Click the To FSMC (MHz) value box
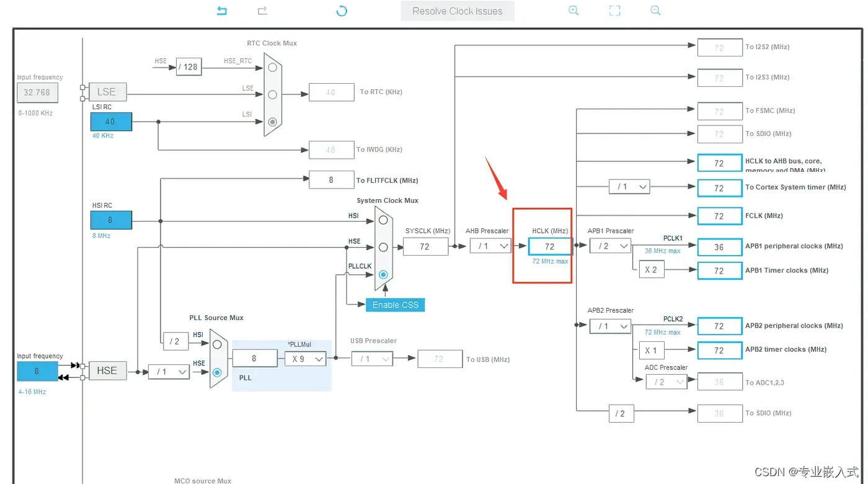The height and width of the screenshot is (484, 868). (x=719, y=112)
